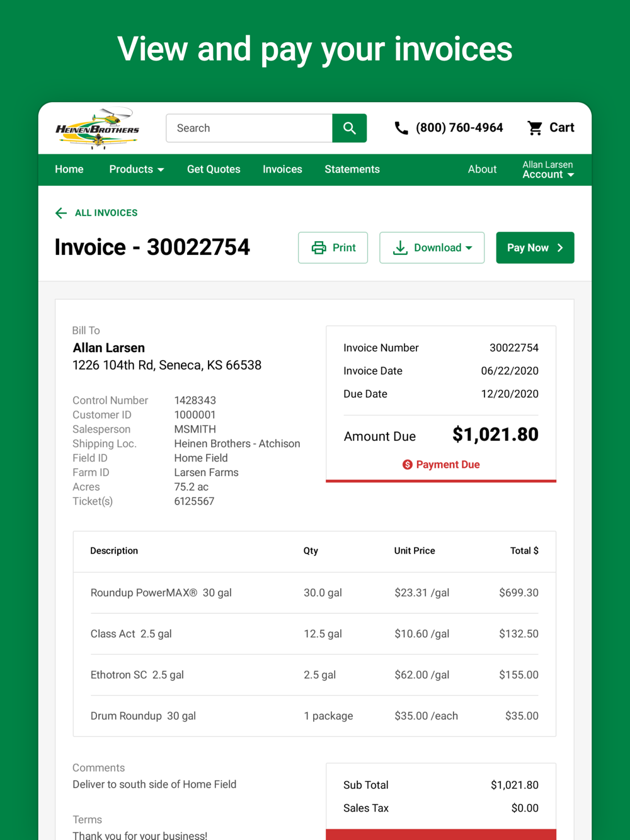Click the Farm ID value Larsen Farms
This screenshot has height=840, width=630.
206,473
